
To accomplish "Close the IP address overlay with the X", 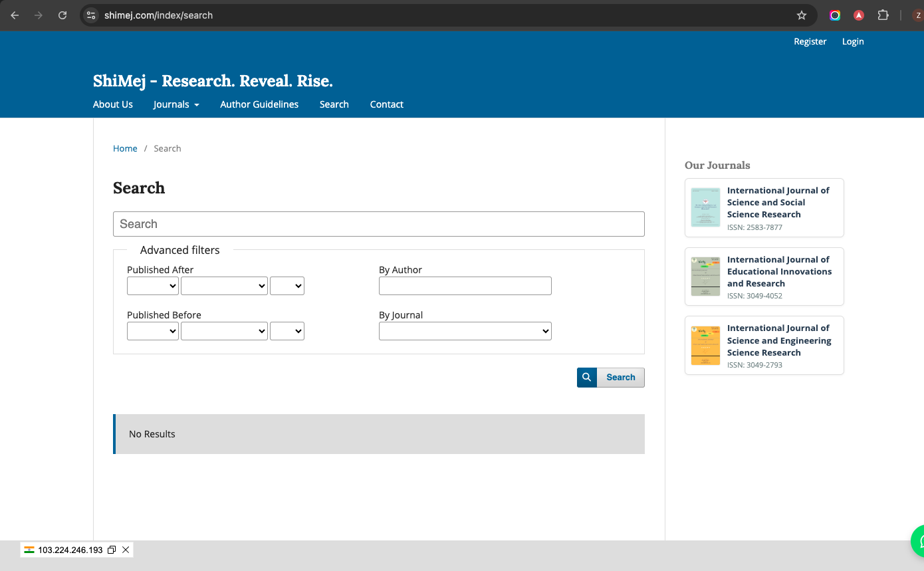I will click(x=126, y=550).
